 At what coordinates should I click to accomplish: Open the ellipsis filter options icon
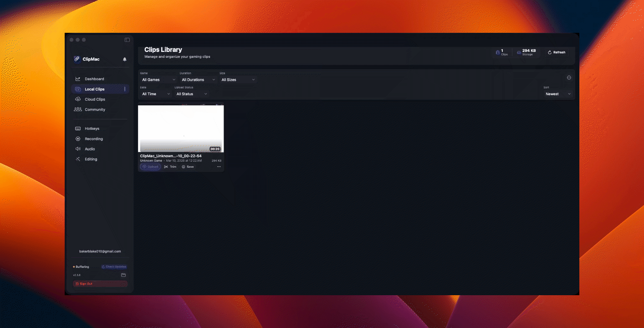pyautogui.click(x=569, y=77)
